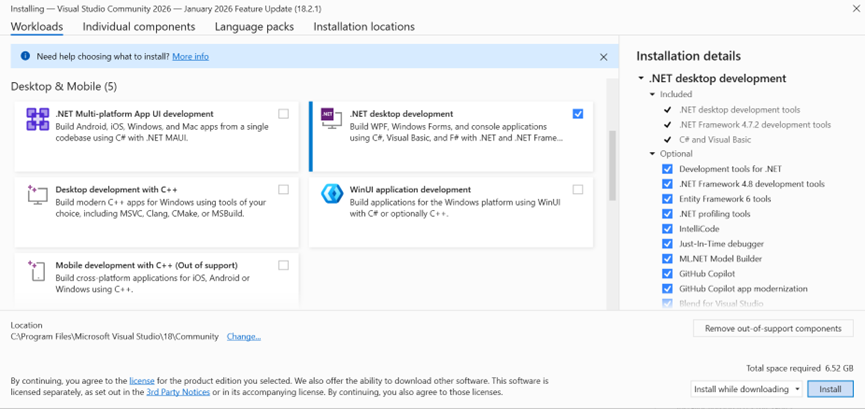Image resolution: width=865 pixels, height=409 pixels.
Task: Open the Install while downloading dropdown
Action: pyautogui.click(x=746, y=389)
